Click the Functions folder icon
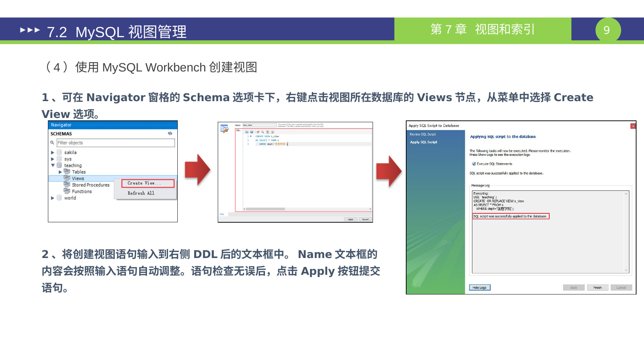 click(67, 192)
